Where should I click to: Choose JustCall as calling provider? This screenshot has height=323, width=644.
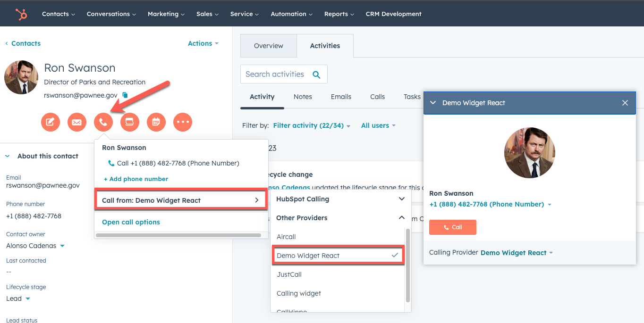[289, 274]
